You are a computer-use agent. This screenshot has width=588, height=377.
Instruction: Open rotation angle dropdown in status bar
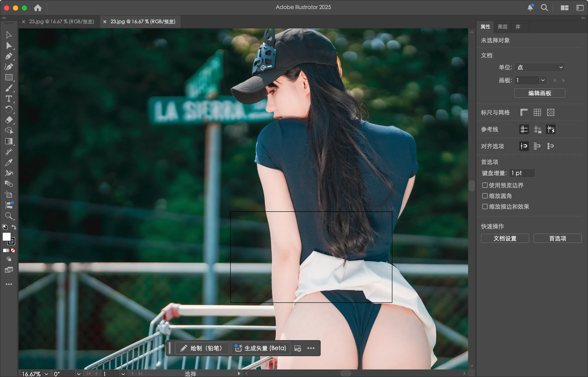(79, 374)
